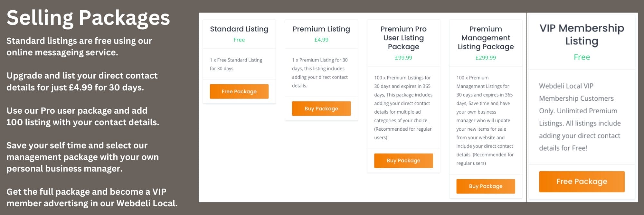This screenshot has width=644, height=215.
Task: Click Premium Management Listing Package heading
Action: [x=486, y=38]
